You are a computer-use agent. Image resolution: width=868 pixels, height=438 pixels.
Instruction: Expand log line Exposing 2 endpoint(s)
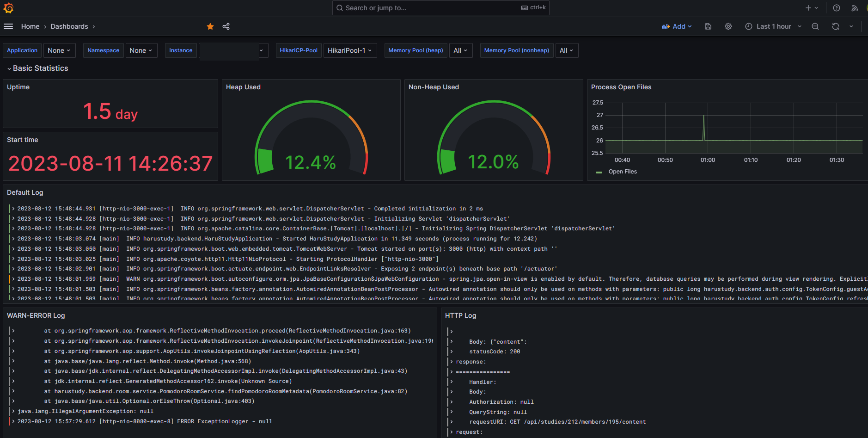click(x=13, y=269)
